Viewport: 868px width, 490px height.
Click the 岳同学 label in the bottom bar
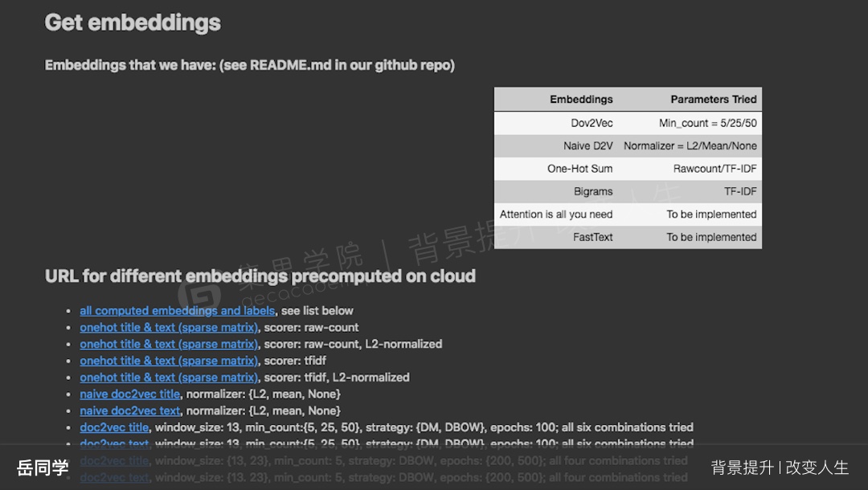click(x=43, y=468)
